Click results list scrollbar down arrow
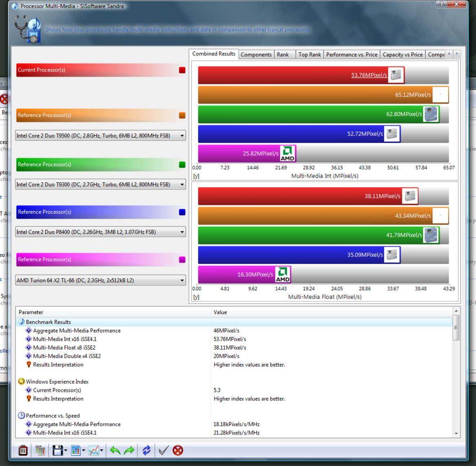Screen dimensions: 476x466 (456, 433)
